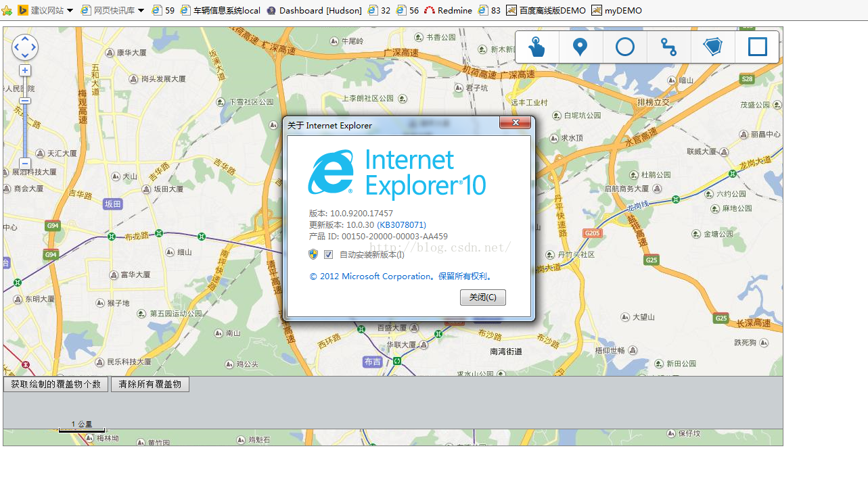Open the KB3078071 link
Screen dimensions: 868x480
(401, 224)
